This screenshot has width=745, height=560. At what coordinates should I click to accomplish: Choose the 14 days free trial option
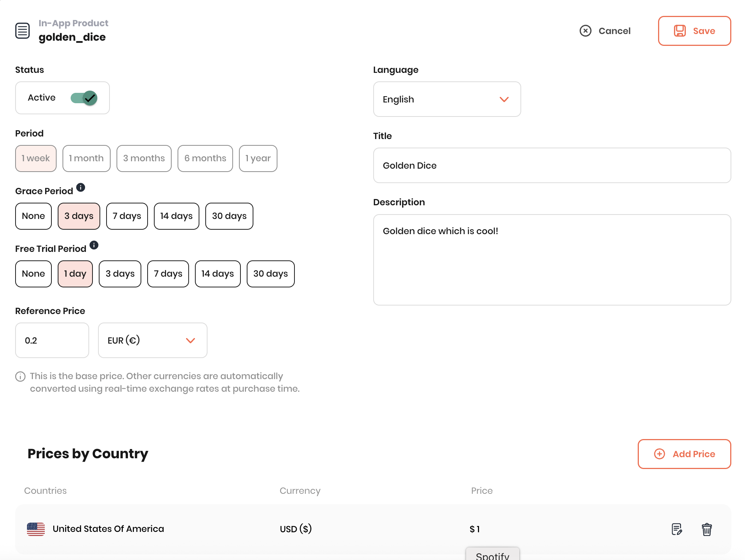(218, 274)
